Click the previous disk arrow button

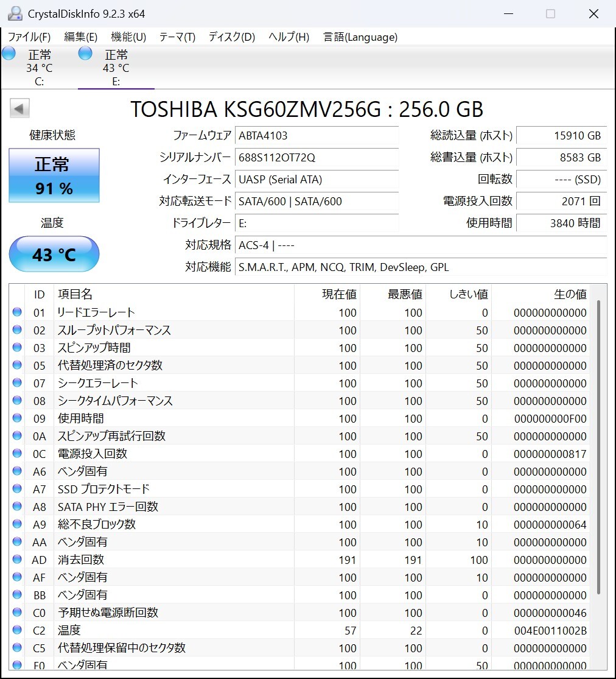tap(19, 108)
